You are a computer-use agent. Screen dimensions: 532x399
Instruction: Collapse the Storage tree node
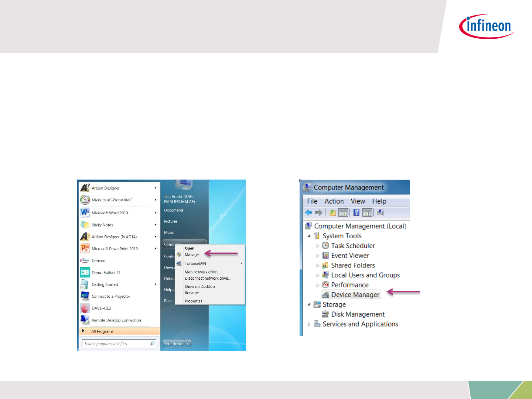(309, 304)
